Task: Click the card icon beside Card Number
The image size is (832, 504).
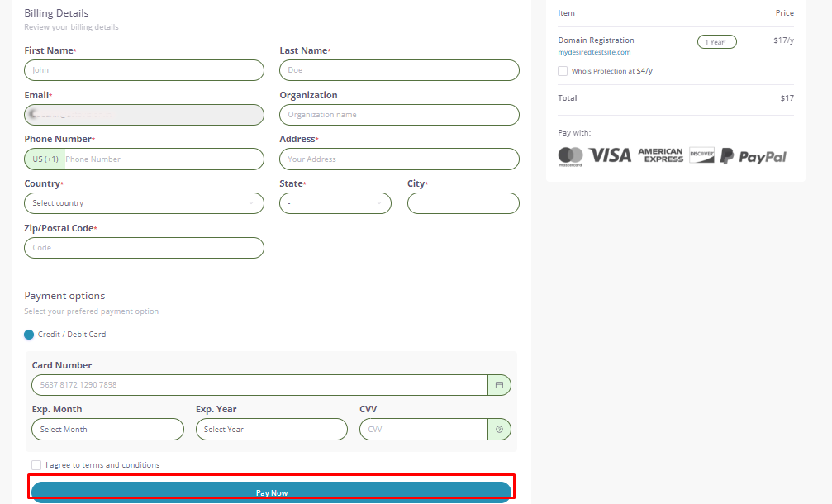Action: pos(499,385)
